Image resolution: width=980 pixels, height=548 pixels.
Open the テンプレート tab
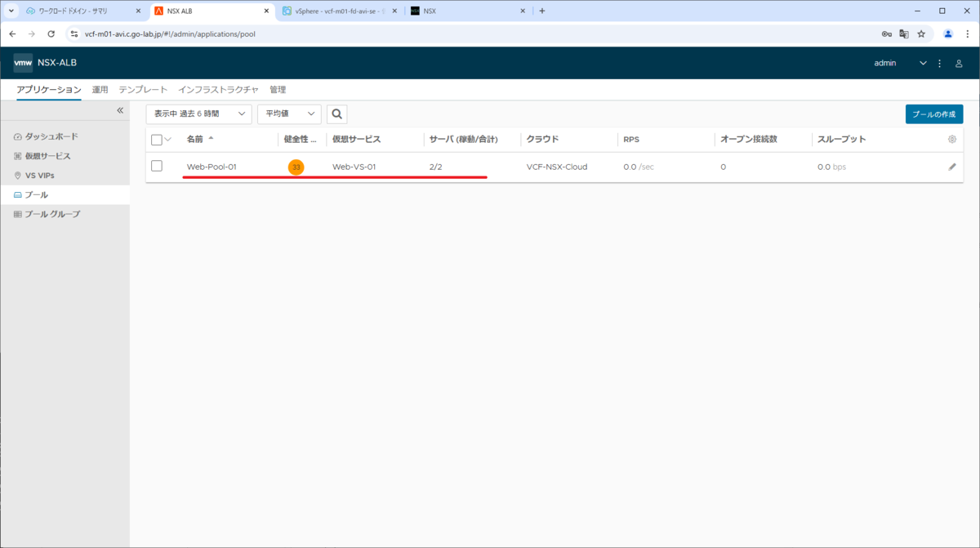point(143,90)
